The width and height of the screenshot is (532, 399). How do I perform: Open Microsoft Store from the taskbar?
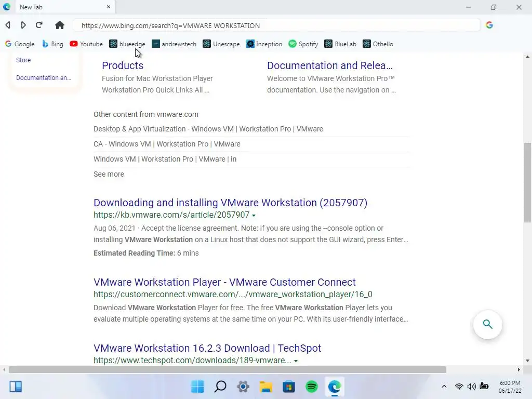tap(289, 387)
